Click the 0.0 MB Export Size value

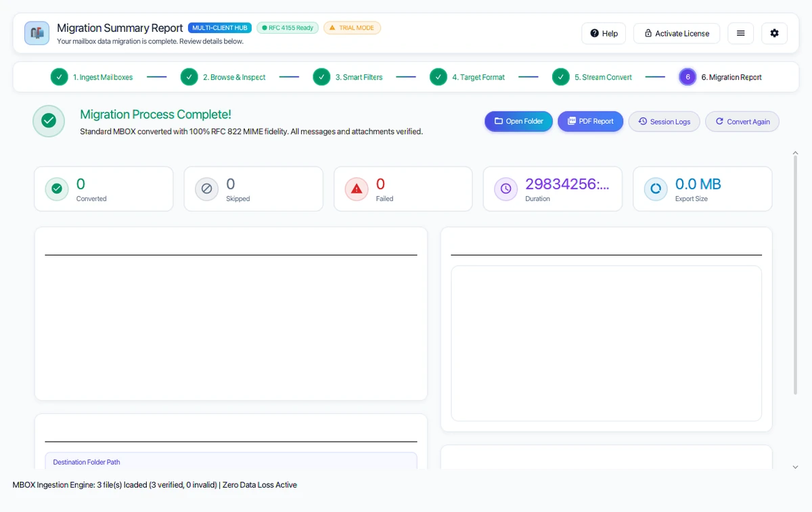(x=698, y=184)
